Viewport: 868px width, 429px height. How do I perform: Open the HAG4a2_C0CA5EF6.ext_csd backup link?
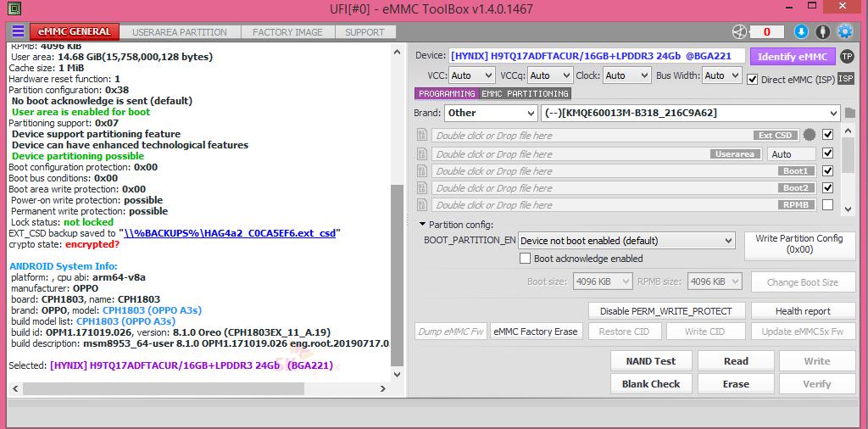click(230, 233)
